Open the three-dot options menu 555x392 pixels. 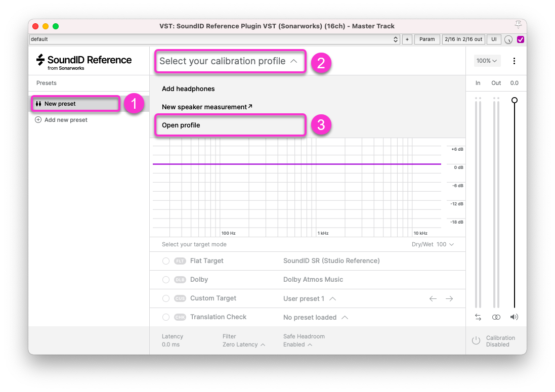point(514,61)
